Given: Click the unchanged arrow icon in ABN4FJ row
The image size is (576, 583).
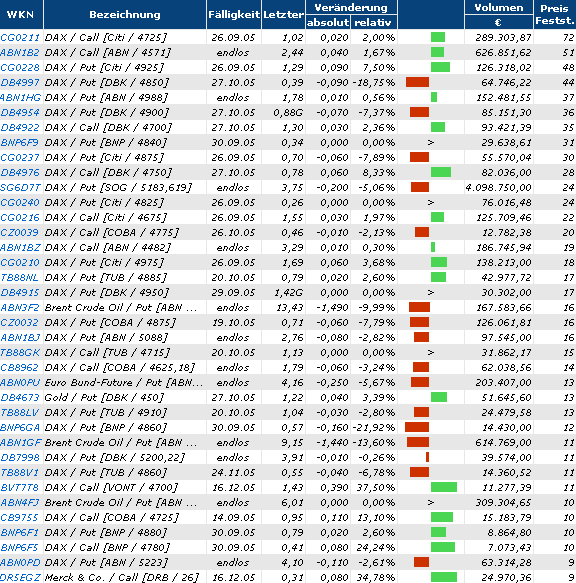Looking at the screenshot, I should point(431,502).
